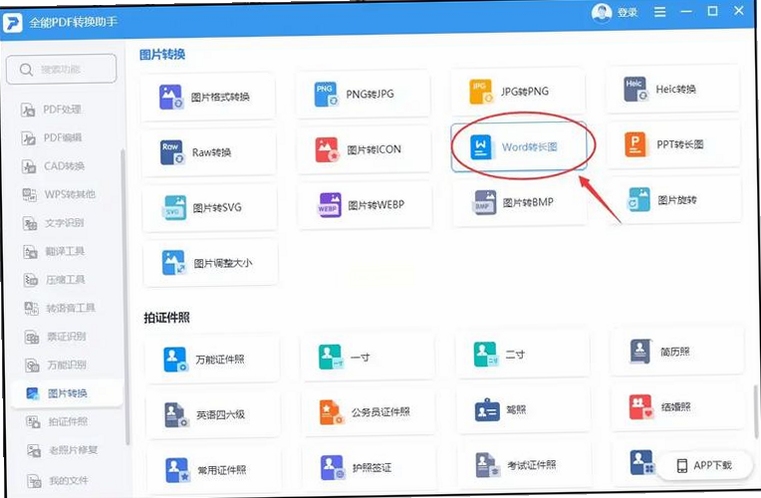Screen dimensions: 761x498
Task: Open the PPT转长图 tool
Action: point(674,144)
